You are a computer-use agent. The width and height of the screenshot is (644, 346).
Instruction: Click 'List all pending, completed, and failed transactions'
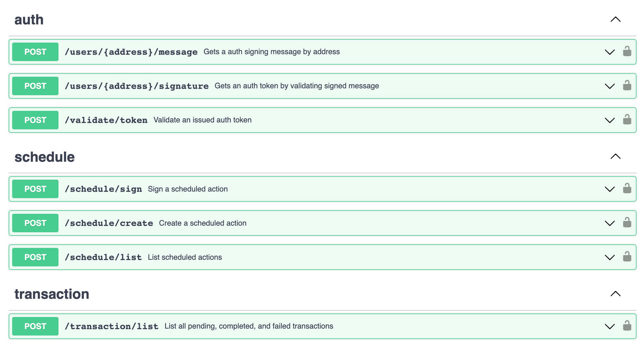[249, 326]
